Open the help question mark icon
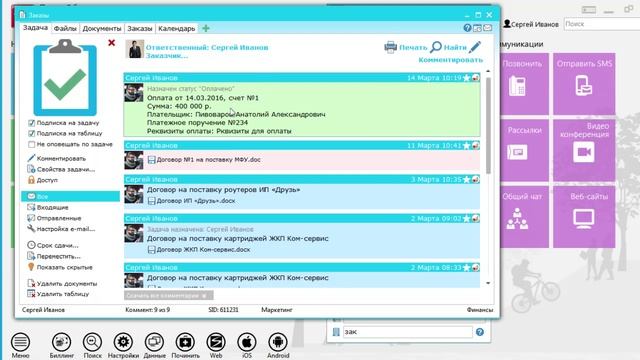Viewport: 640px width, 360px height. point(467,28)
